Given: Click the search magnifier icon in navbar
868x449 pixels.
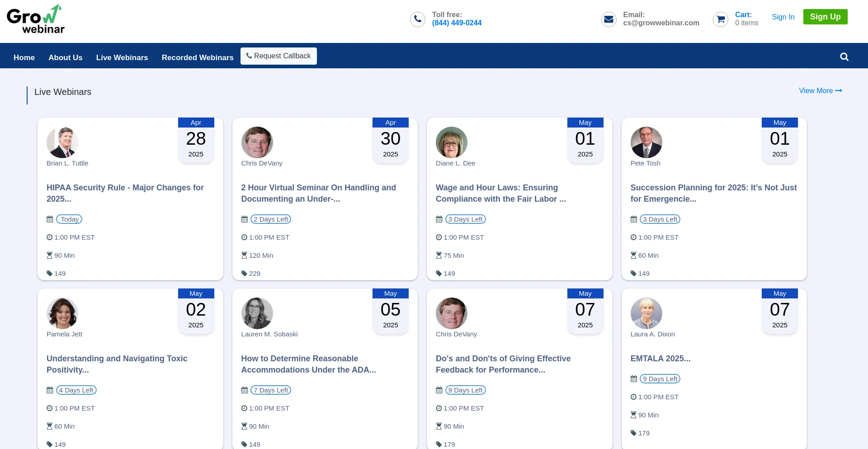Looking at the screenshot, I should 844,57.
